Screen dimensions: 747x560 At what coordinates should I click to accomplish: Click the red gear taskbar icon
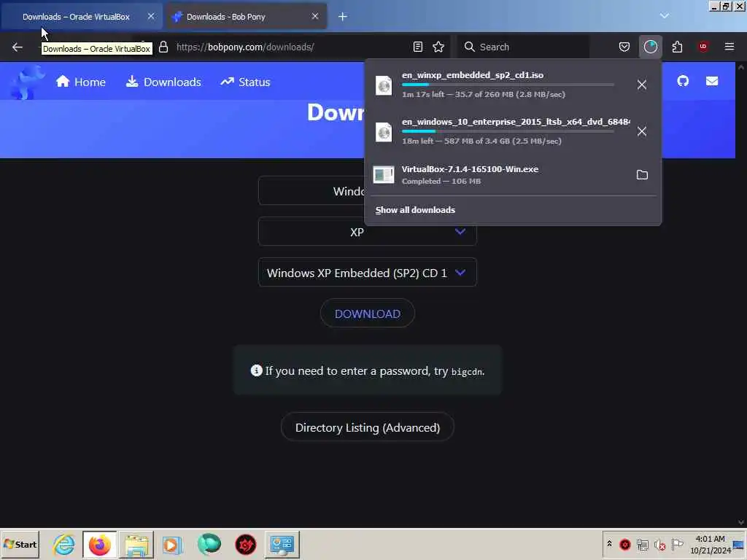tap(245, 544)
